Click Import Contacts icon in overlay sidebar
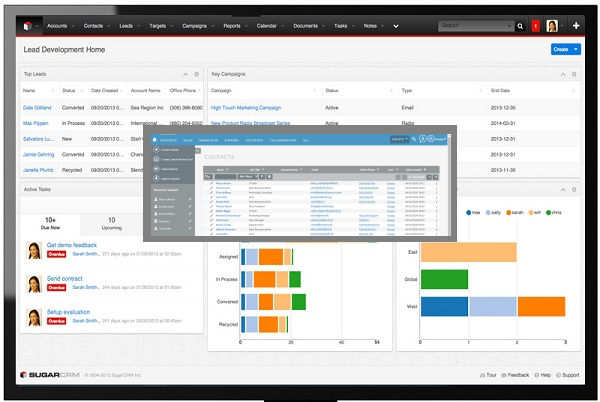 156,178
